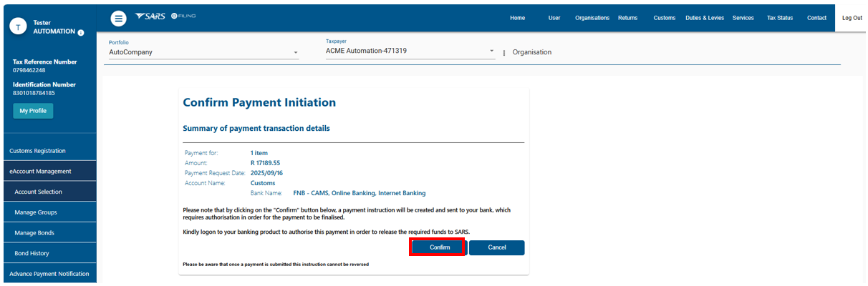Click the SARS eFiling logo
868x286 pixels.
[165, 16]
